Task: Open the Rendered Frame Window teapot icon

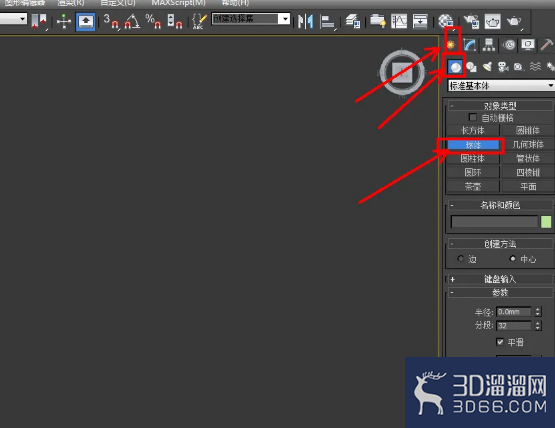Action: point(492,22)
